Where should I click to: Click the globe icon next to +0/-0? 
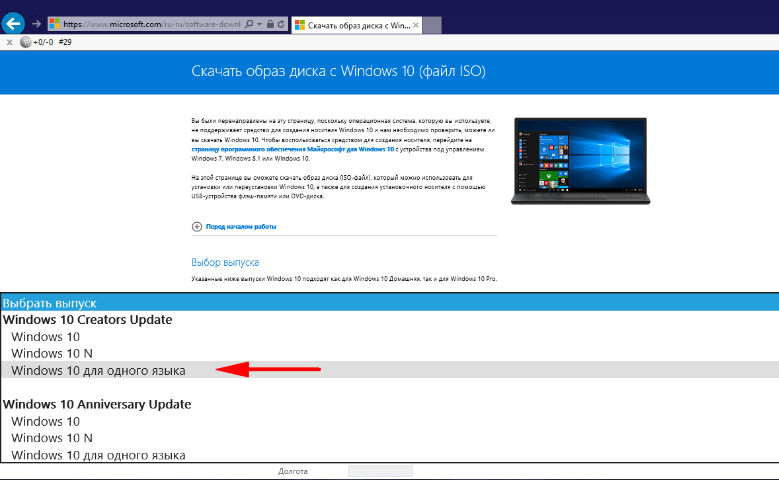(25, 42)
